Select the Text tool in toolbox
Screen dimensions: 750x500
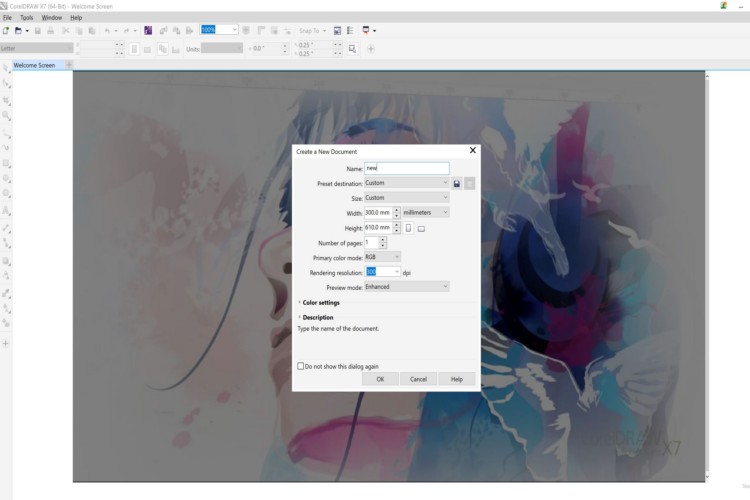pyautogui.click(x=6, y=211)
